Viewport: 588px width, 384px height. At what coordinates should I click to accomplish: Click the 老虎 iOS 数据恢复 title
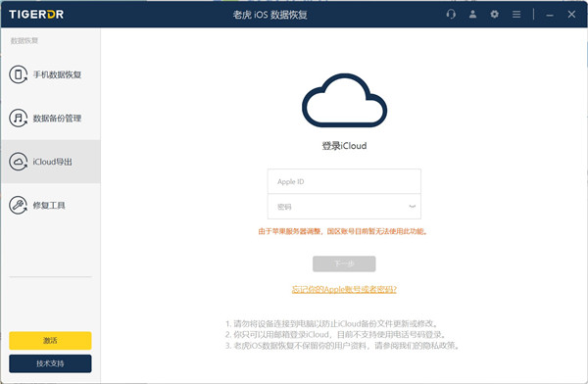pyautogui.click(x=270, y=15)
